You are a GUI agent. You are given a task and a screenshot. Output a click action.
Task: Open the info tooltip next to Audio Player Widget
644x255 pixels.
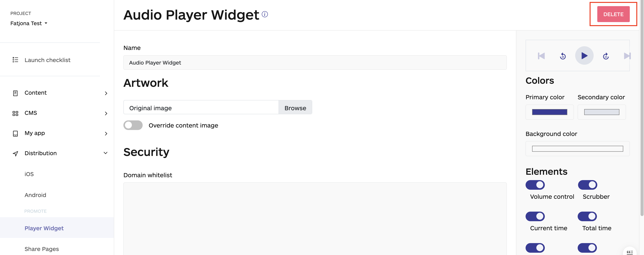click(x=265, y=14)
